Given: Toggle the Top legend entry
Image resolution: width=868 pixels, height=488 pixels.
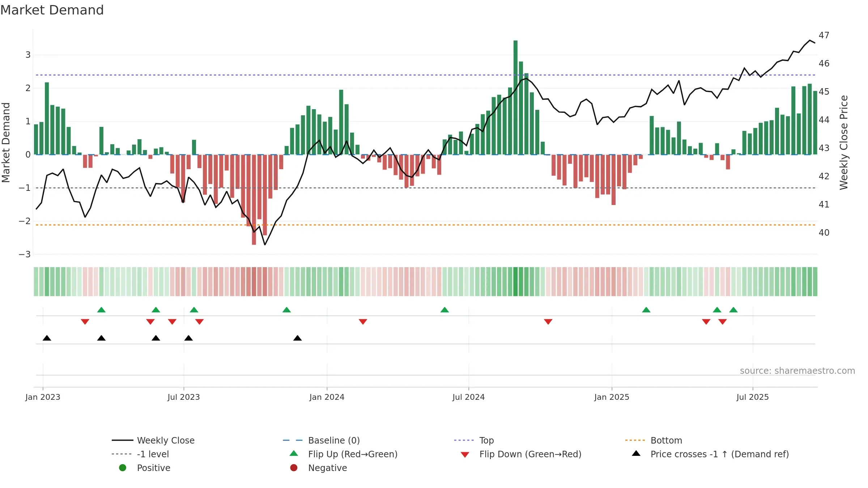Looking at the screenshot, I should click(x=474, y=440).
